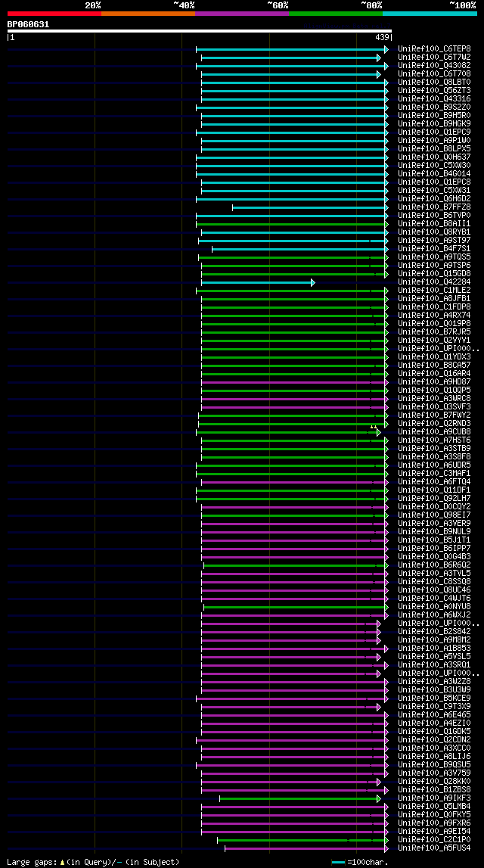Click the purple ~60% legend segment
The image size is (484, 868).
coord(242,14)
